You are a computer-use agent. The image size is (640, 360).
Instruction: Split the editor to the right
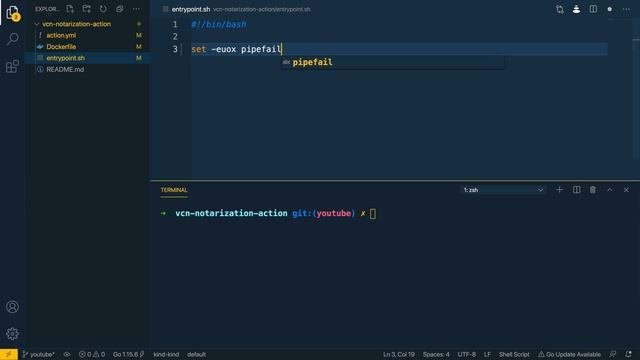pyautogui.click(x=593, y=9)
